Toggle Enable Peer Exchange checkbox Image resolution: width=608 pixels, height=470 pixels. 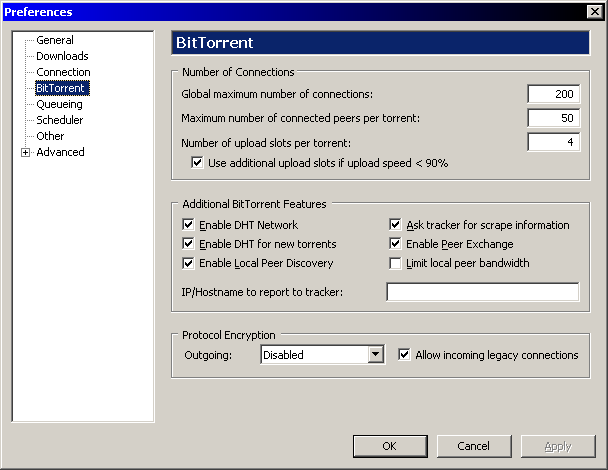[395, 244]
